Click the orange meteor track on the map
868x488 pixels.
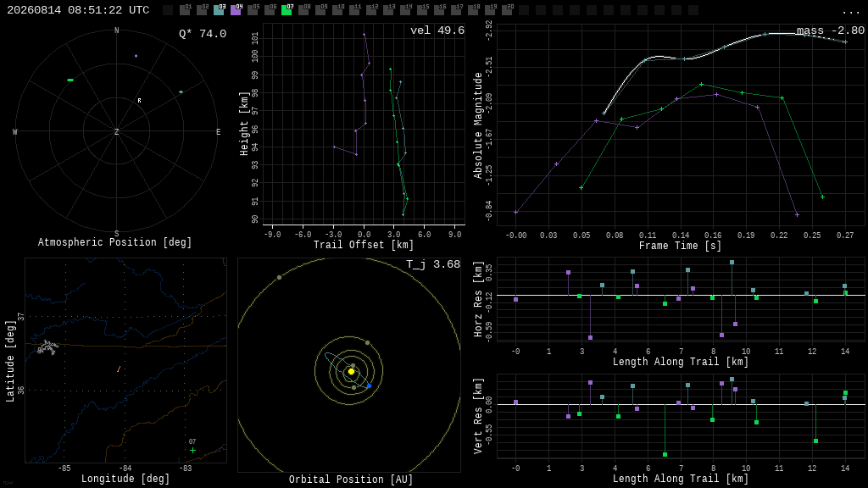tap(119, 369)
